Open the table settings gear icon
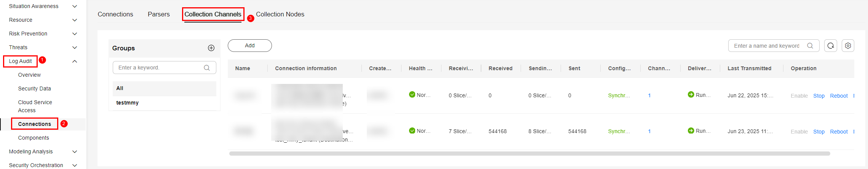This screenshot has height=169, width=868. coord(848,46)
